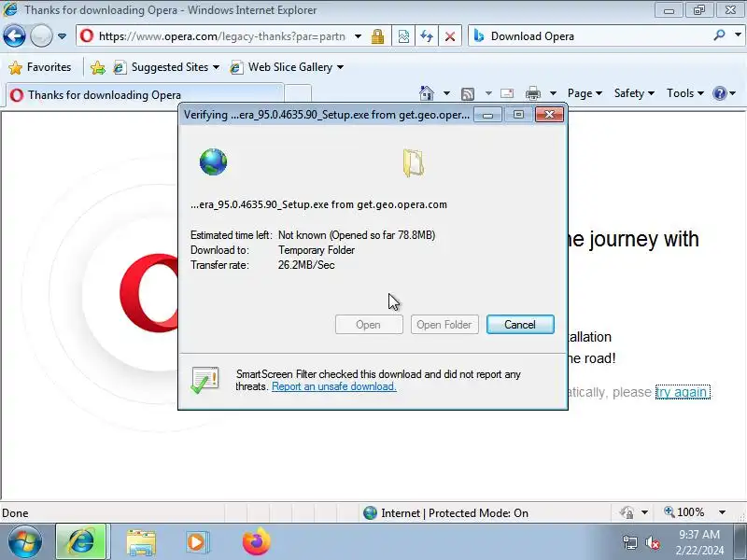747x560 pixels.
Task: Click the Open button in download dialog
Action: tap(369, 324)
